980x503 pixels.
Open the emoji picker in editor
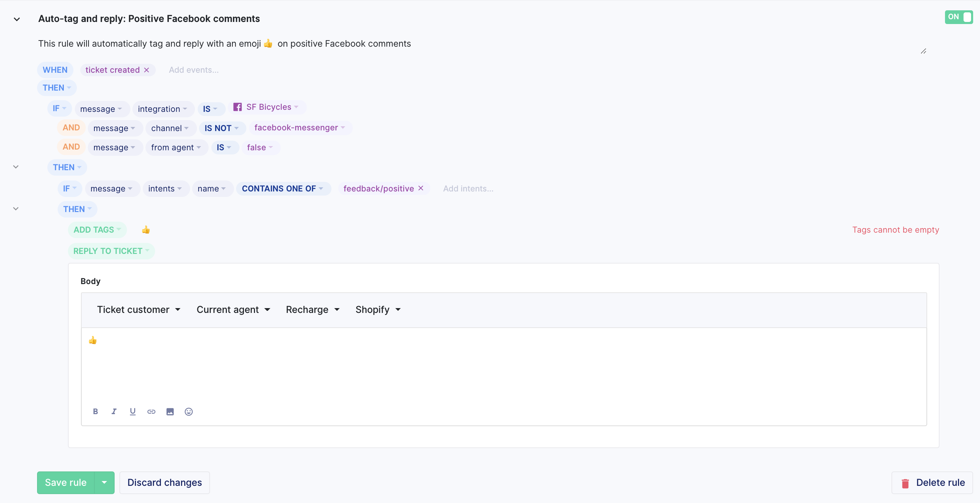[189, 412]
